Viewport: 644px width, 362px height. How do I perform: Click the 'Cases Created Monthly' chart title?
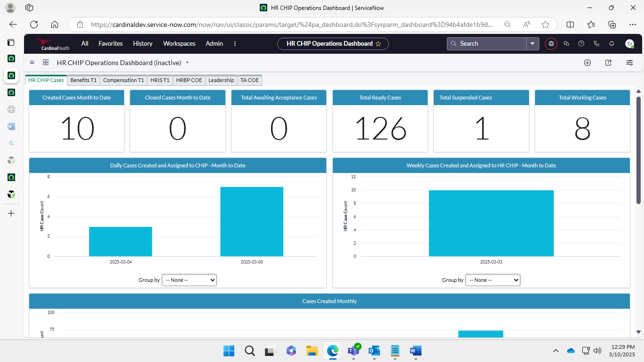click(330, 301)
